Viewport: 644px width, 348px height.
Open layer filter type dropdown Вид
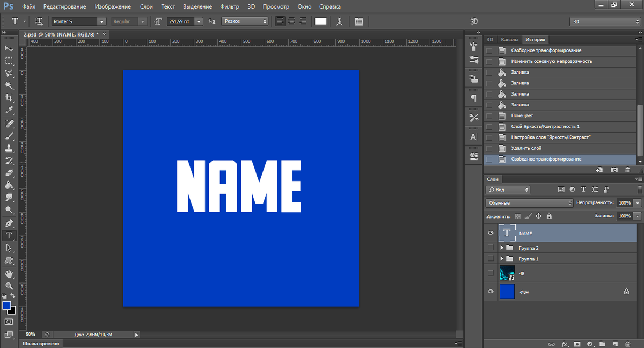click(x=508, y=190)
